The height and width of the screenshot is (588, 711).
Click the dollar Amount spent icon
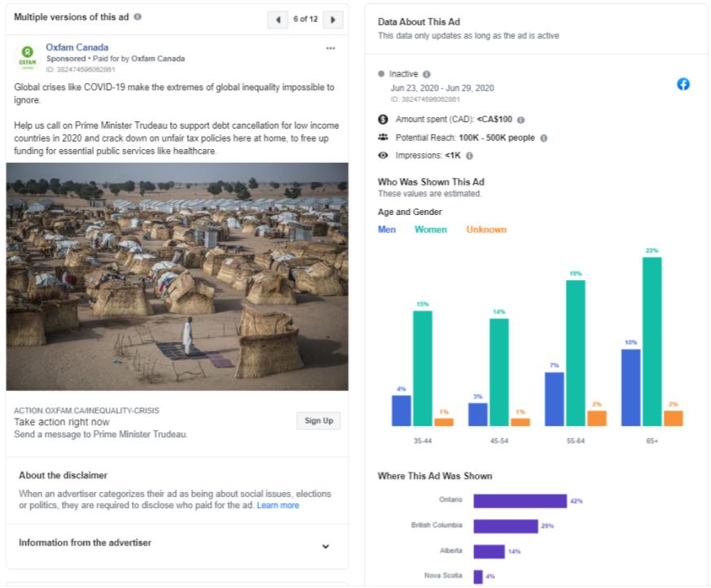(383, 119)
